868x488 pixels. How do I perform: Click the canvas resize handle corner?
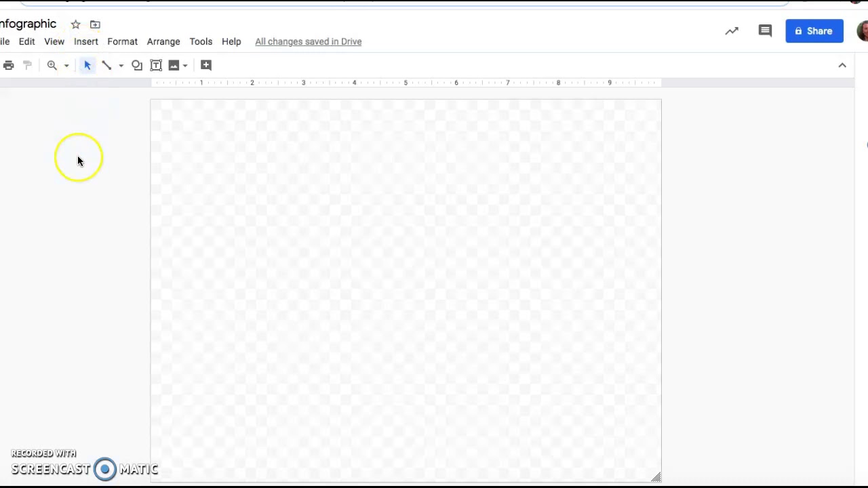click(x=656, y=477)
